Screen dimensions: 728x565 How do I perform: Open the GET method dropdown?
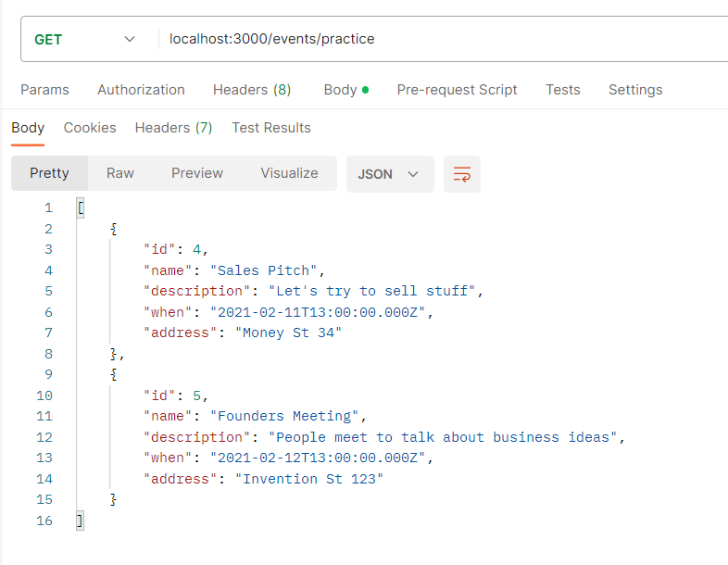(83, 40)
